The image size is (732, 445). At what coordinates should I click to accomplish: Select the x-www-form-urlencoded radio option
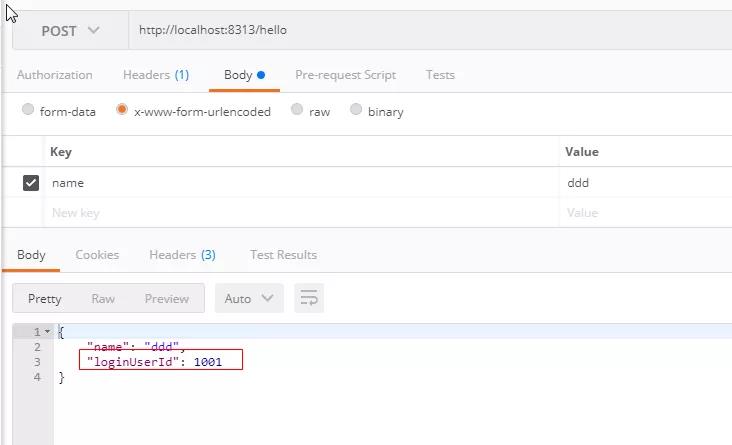(122, 109)
